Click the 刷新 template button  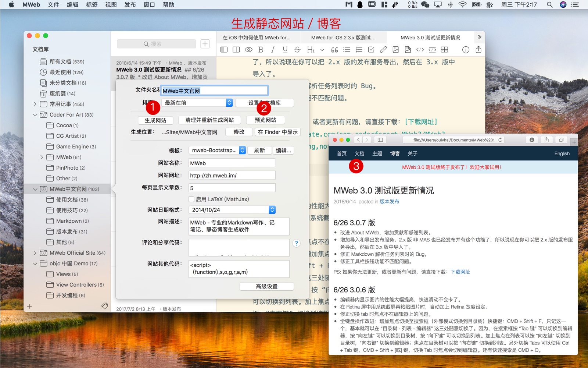tap(259, 150)
